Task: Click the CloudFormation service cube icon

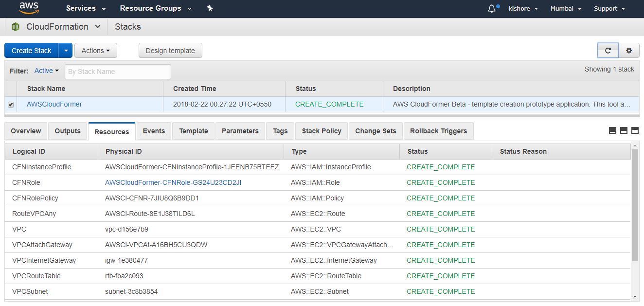Action: [x=15, y=27]
